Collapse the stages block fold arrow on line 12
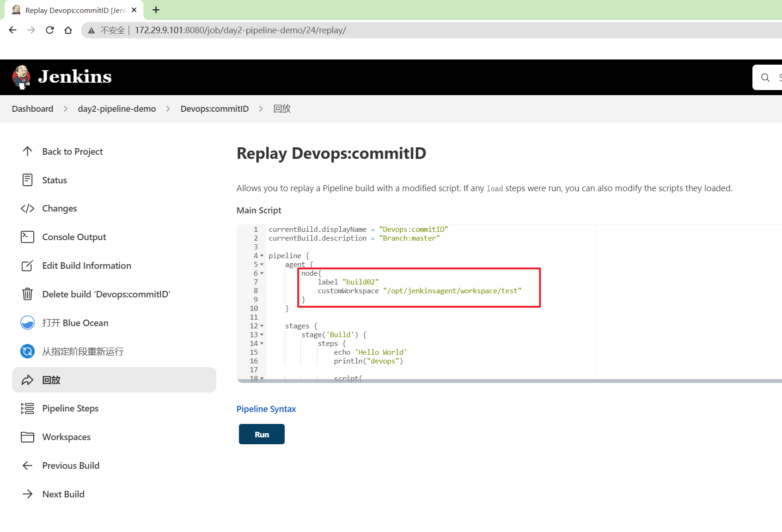The image size is (782, 532). 262,326
